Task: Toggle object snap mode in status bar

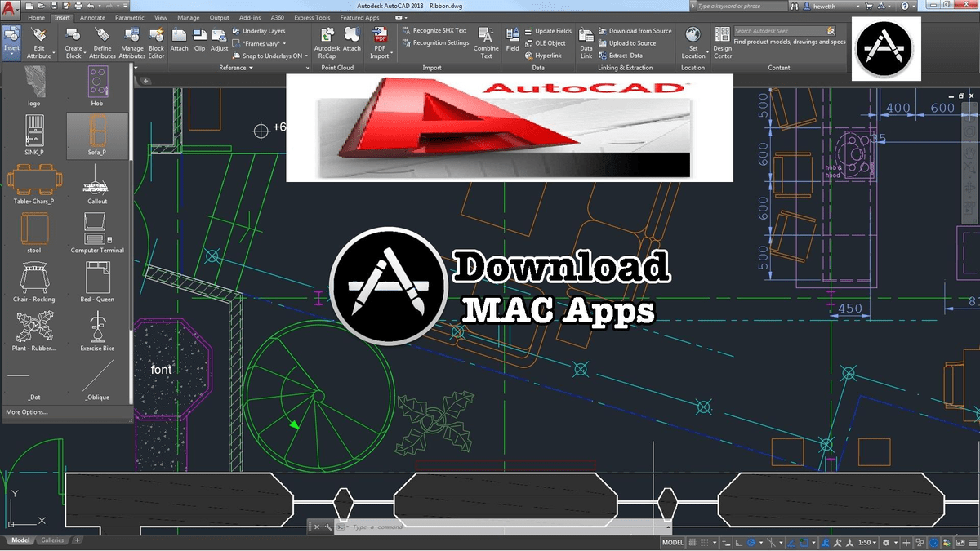Action: click(804, 542)
